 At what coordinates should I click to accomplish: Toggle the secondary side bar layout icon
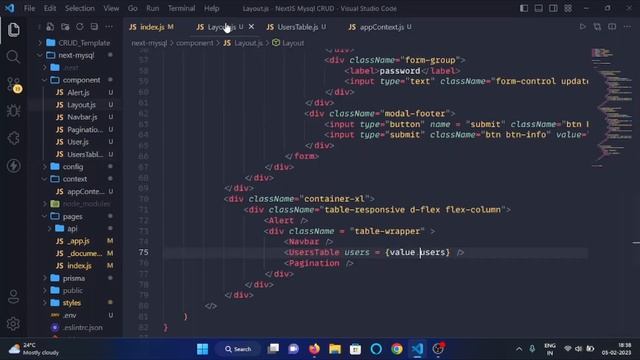(x=553, y=8)
